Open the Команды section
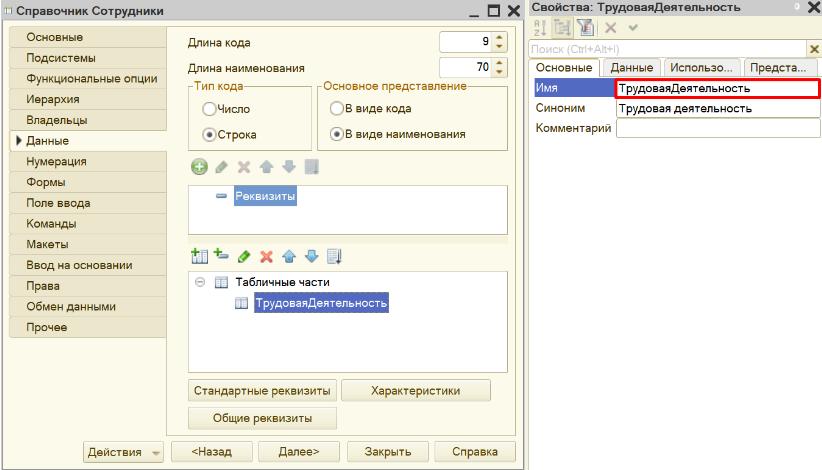Screen dimensions: 822x470 (88, 224)
